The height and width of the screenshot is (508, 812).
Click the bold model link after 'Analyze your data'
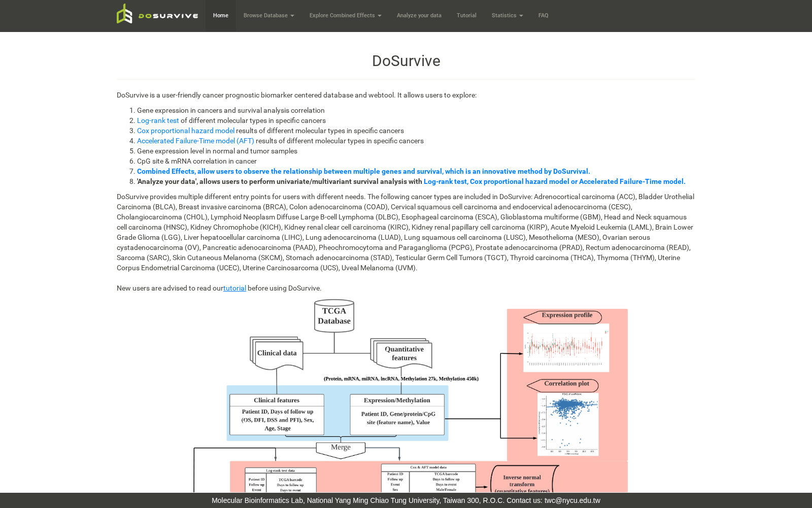point(555,181)
